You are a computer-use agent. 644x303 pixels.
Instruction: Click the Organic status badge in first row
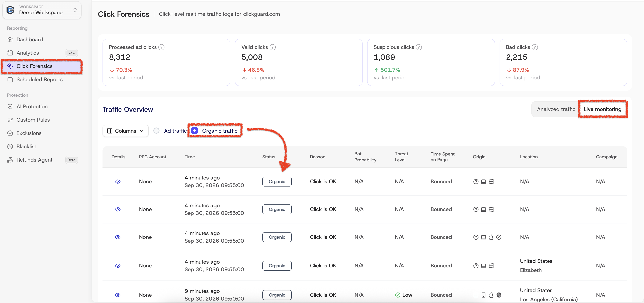(277, 182)
